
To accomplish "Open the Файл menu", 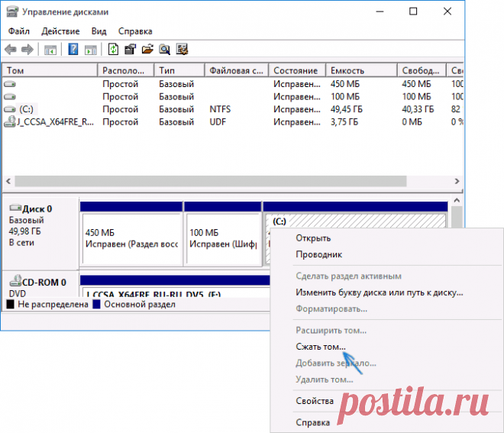I will coord(19,31).
